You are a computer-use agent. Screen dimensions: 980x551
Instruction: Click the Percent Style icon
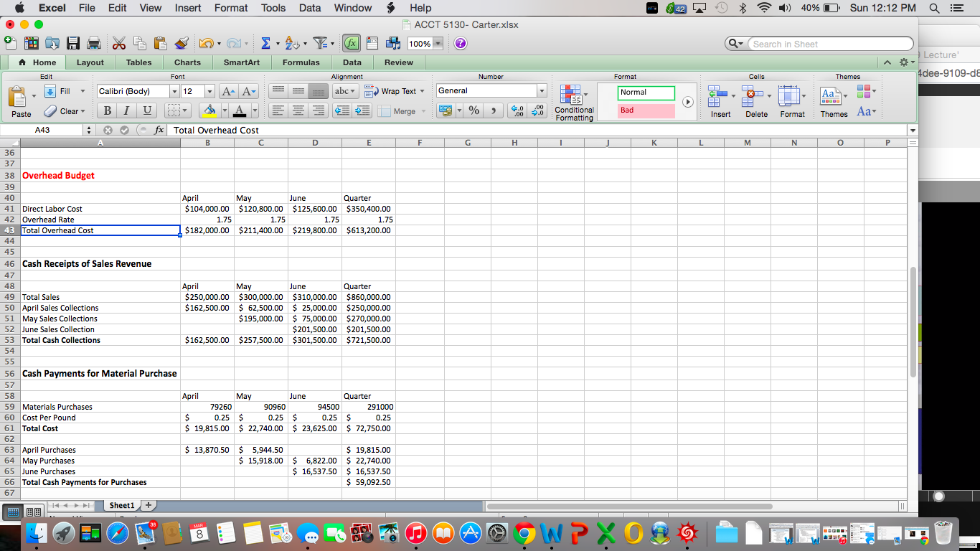coord(473,110)
